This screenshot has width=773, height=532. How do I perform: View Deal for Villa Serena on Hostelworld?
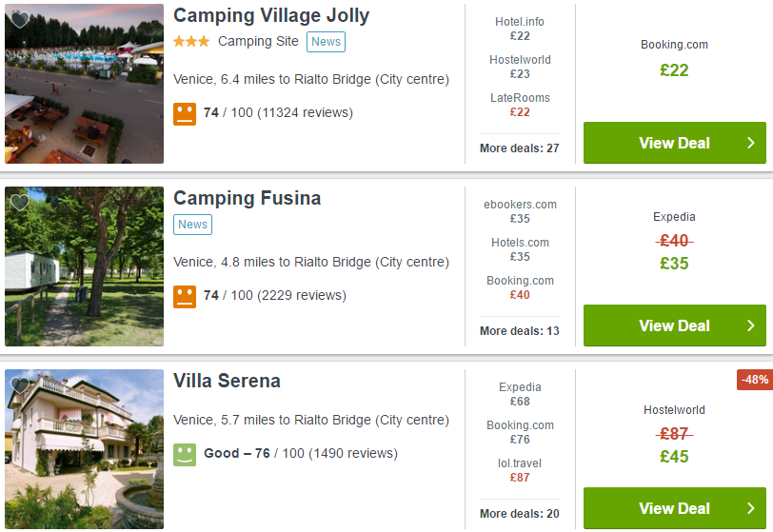(x=674, y=508)
